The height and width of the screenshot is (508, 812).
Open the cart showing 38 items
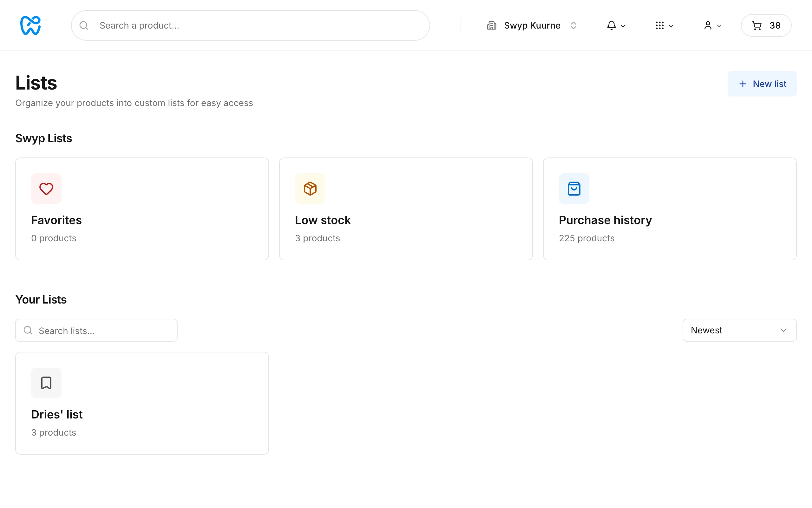coord(766,25)
